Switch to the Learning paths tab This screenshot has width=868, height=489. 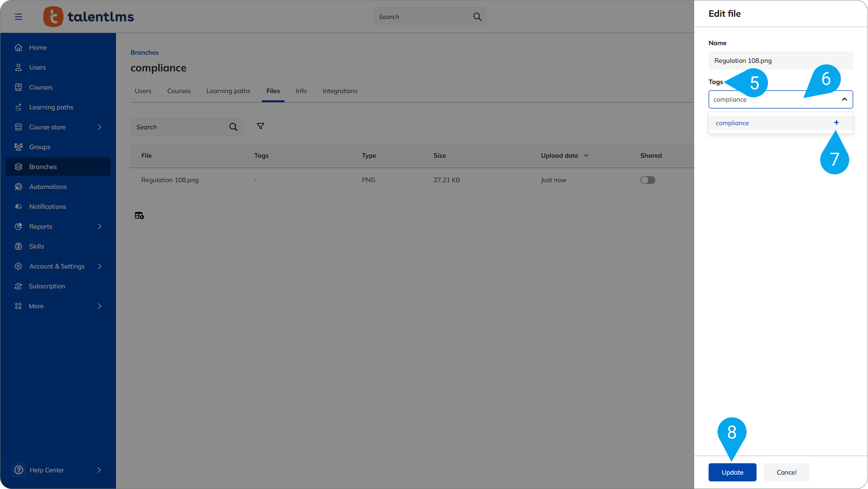coord(228,91)
